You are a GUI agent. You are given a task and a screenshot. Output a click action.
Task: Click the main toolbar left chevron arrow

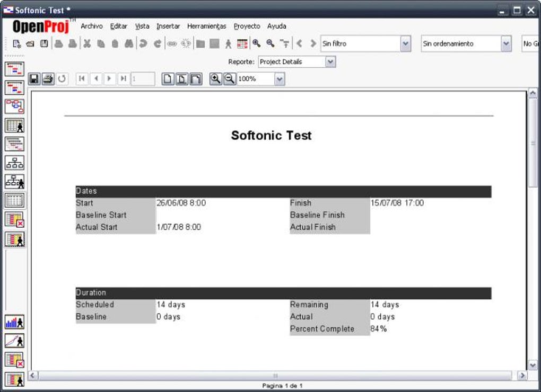click(299, 43)
